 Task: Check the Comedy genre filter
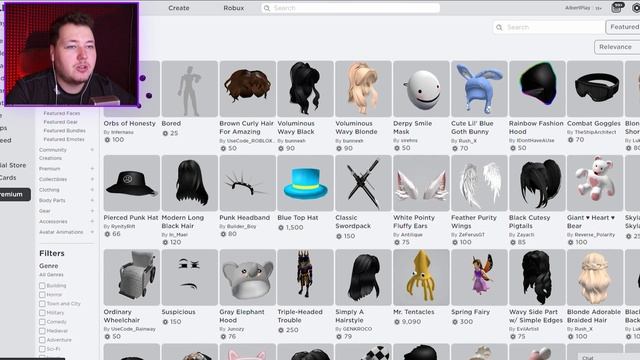(42, 322)
